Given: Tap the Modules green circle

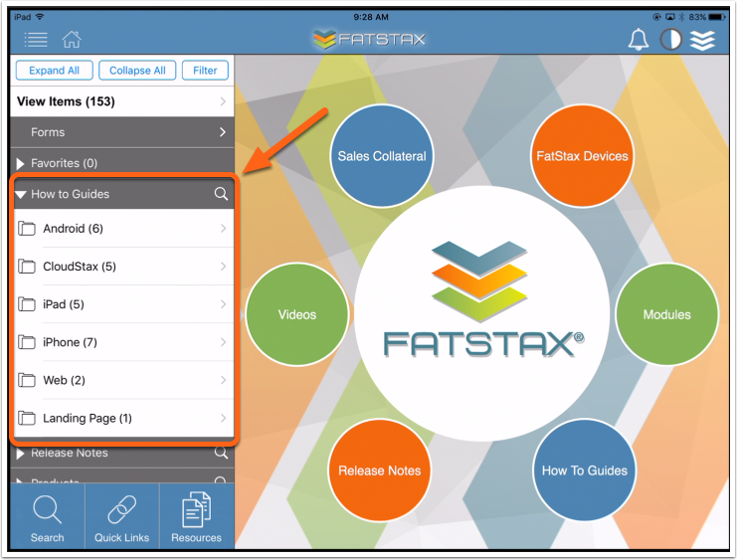Looking at the screenshot, I should pyautogui.click(x=667, y=314).
